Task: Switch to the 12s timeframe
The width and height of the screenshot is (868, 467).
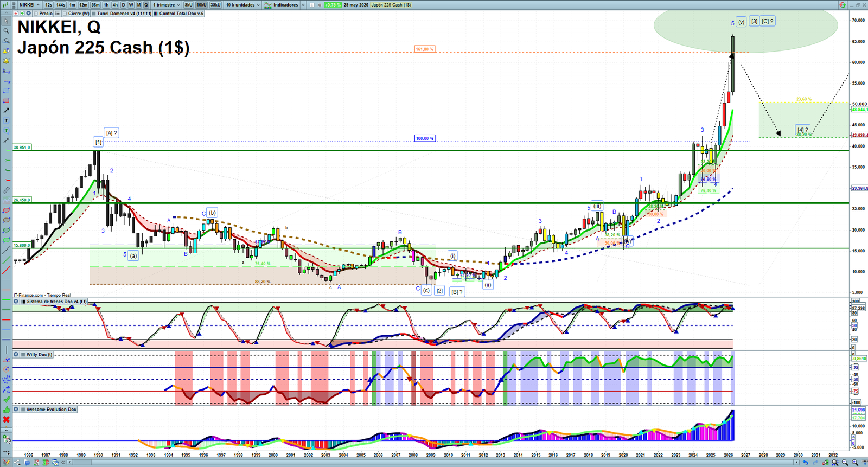Action: [x=49, y=5]
